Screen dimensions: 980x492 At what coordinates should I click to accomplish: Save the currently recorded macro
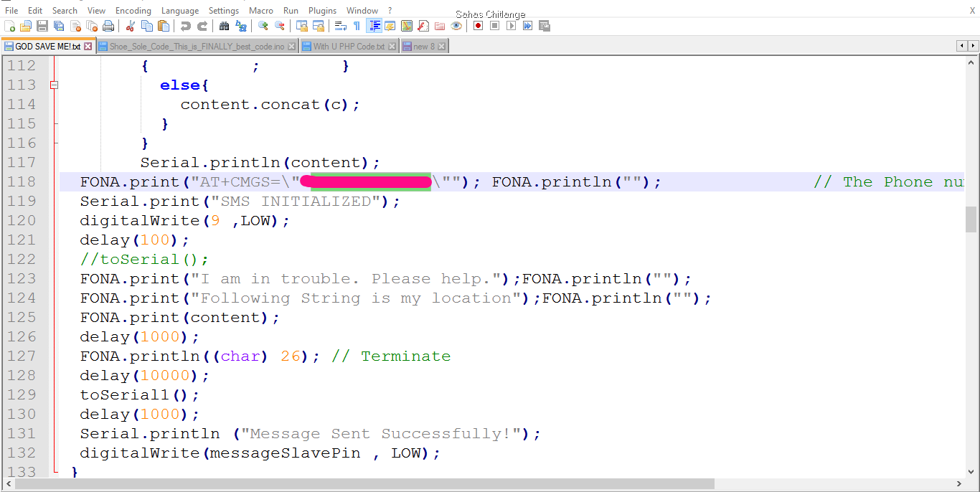click(545, 26)
